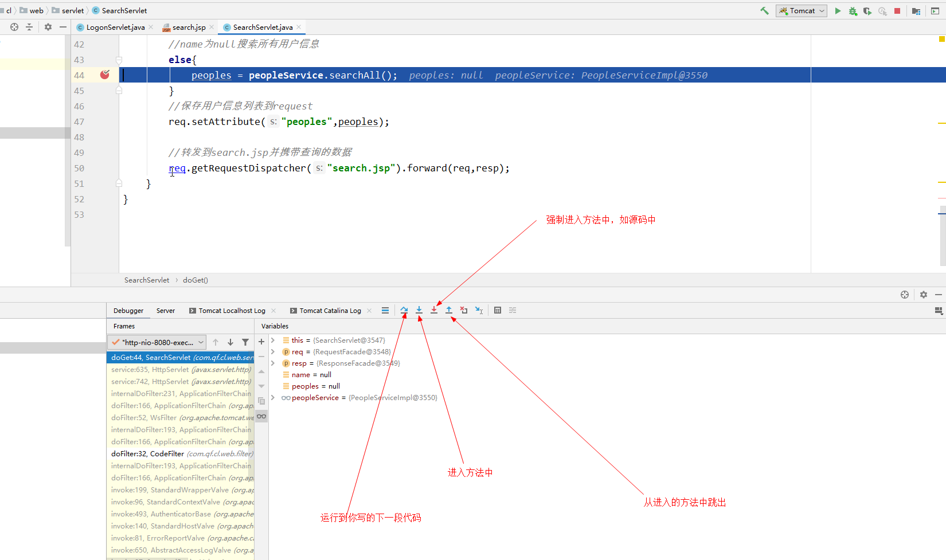Screen dimensions: 946x560
Task: Toggle the frames filter funnel icon
Action: point(245,342)
